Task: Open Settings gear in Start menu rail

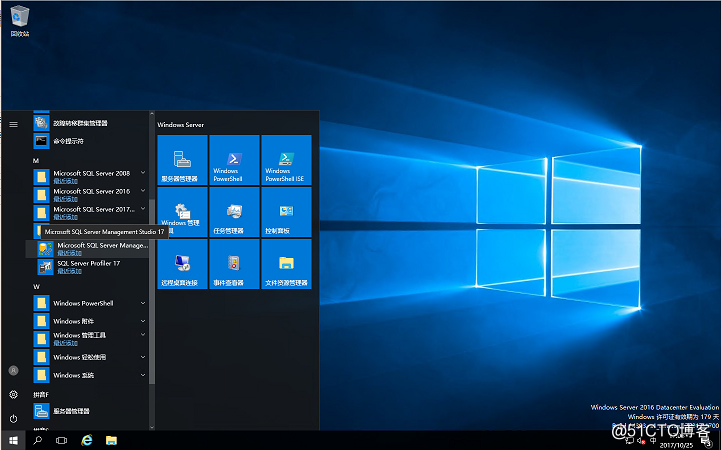Action: (13, 394)
